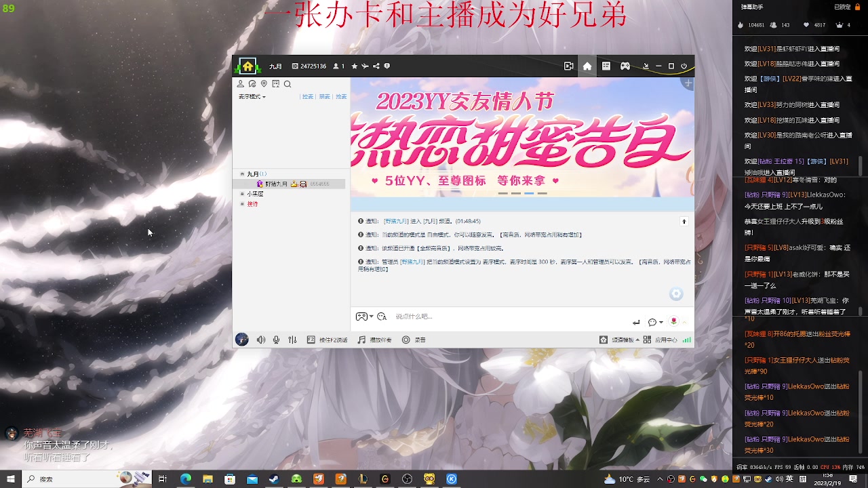
Task: Start recording with the 录音 icon
Action: 404,340
